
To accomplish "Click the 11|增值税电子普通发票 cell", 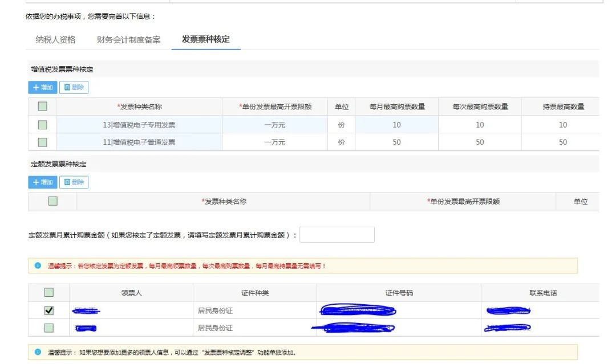I will point(139,142).
